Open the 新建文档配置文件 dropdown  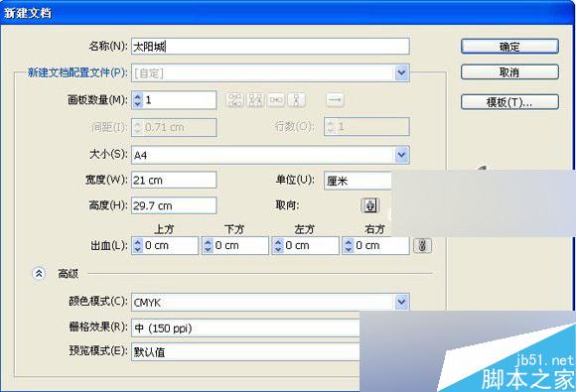(x=270, y=73)
